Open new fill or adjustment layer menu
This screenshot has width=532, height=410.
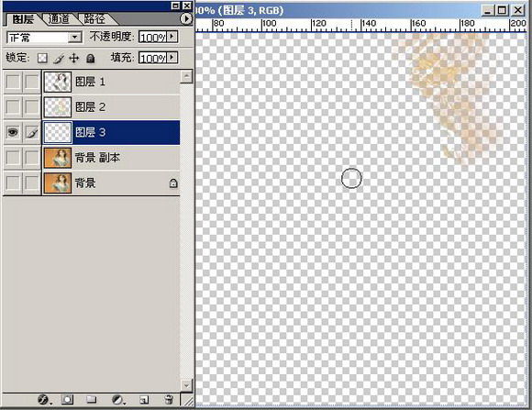tap(118, 400)
